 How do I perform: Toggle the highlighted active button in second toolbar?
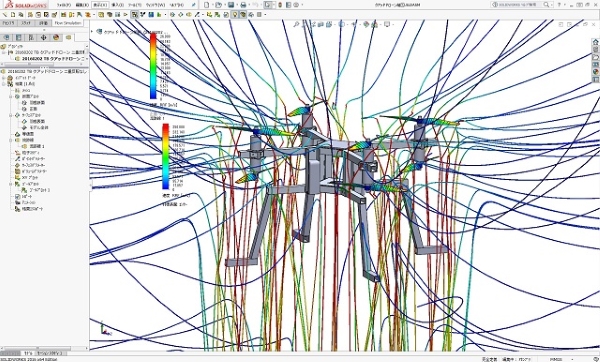[134, 15]
